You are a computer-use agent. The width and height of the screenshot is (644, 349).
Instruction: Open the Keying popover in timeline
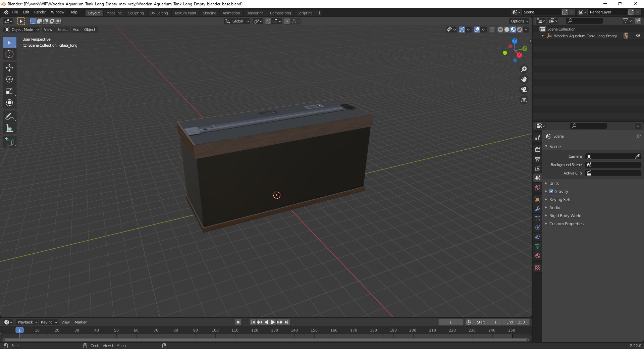(49, 322)
